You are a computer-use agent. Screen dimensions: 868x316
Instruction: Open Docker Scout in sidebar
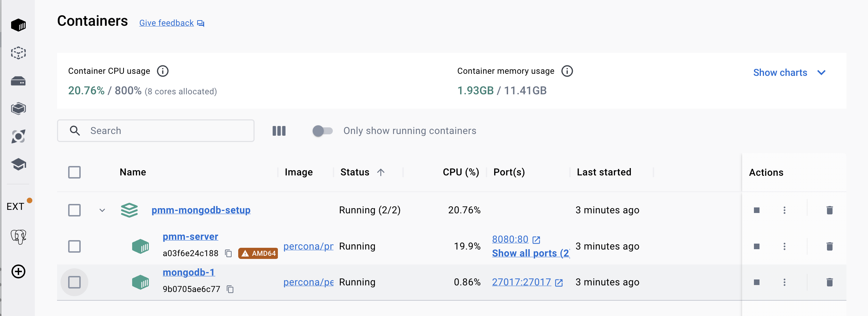18,136
